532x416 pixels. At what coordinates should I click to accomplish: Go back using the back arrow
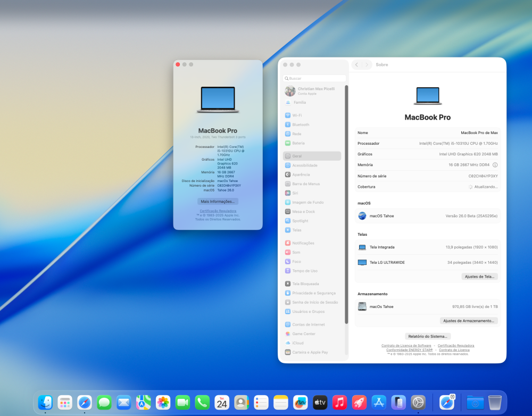tap(356, 64)
